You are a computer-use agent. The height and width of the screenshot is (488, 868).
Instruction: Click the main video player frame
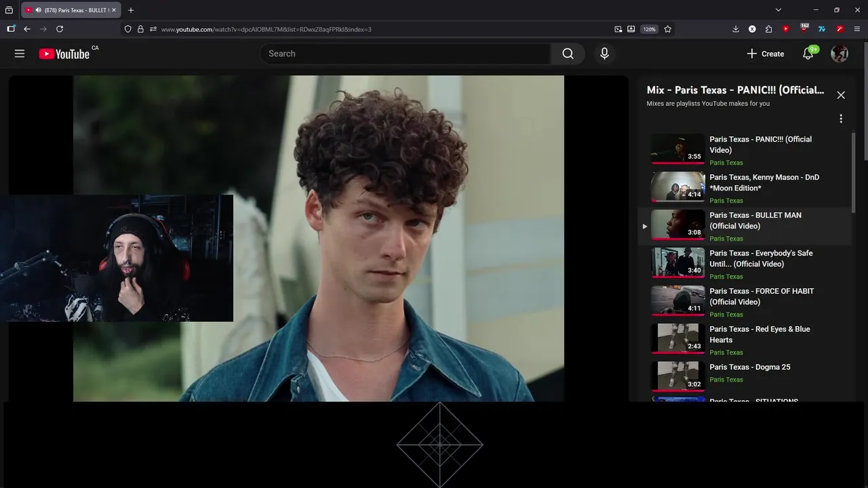point(318,238)
